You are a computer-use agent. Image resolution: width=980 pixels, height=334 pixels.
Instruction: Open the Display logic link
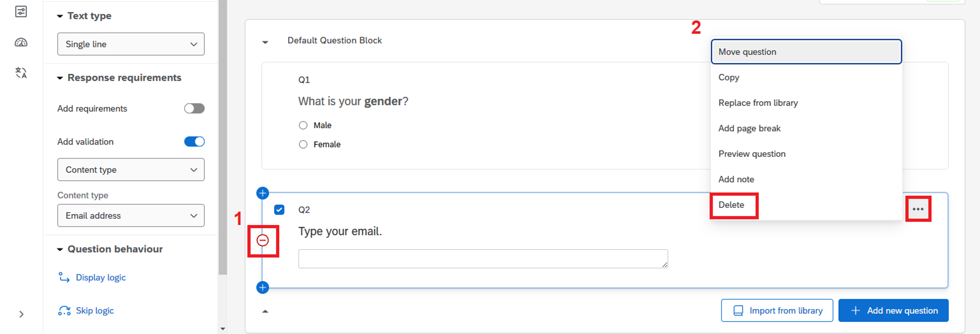[x=101, y=277]
